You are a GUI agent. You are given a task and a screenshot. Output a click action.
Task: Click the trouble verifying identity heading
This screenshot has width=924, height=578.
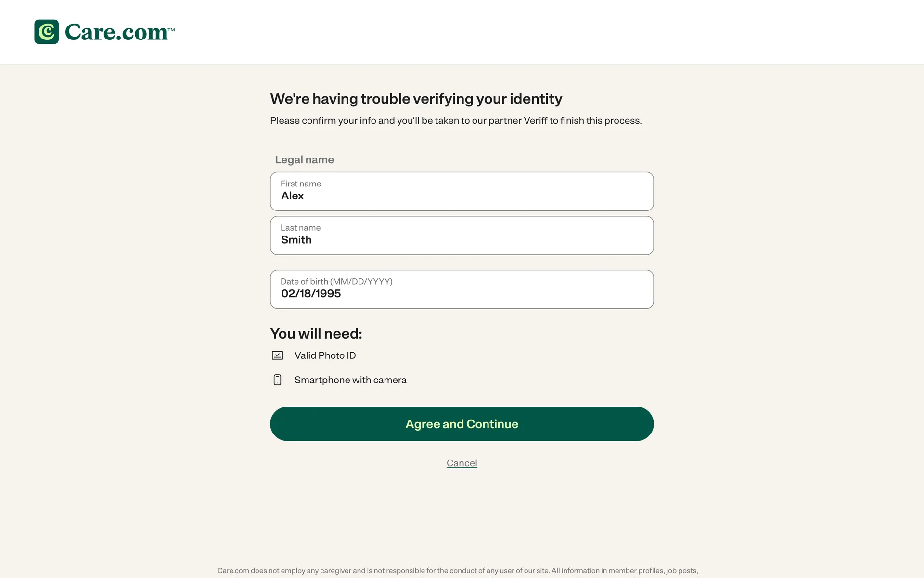click(x=416, y=99)
